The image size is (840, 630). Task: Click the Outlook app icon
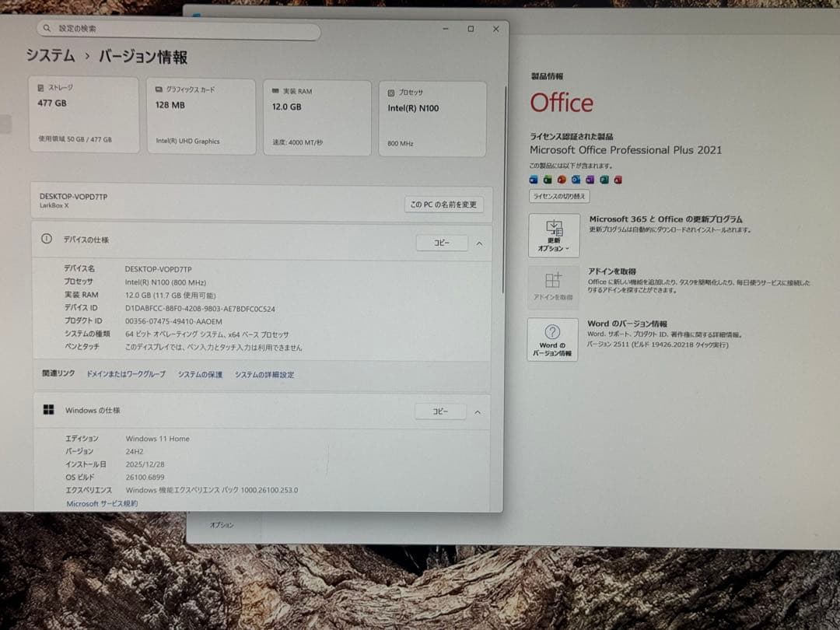pos(576,180)
